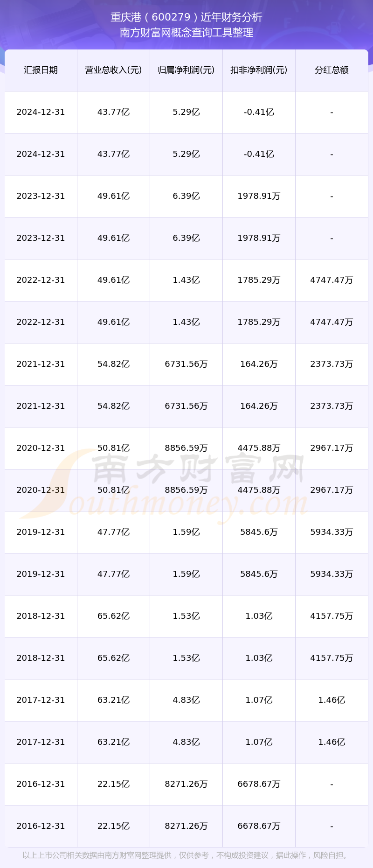373x868 pixels.
Task: Click the 汇报日期 column header
Action: [x=41, y=70]
